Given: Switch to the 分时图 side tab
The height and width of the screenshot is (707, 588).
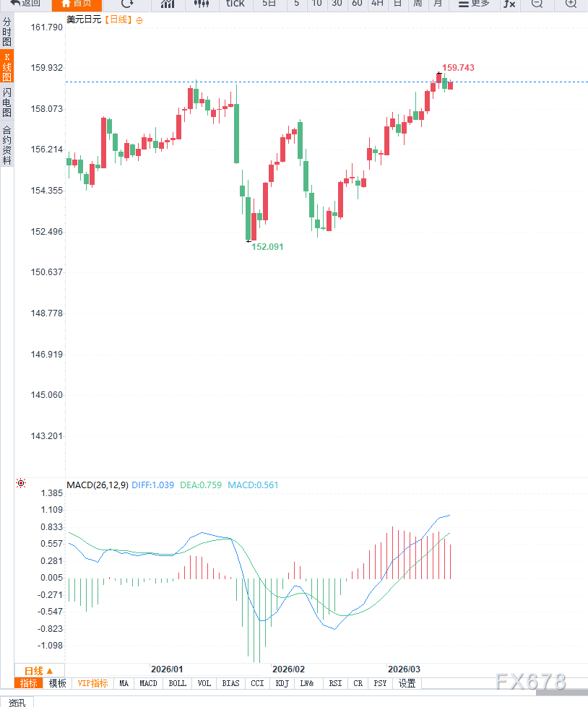Looking at the screenshot, I should click(x=7, y=32).
